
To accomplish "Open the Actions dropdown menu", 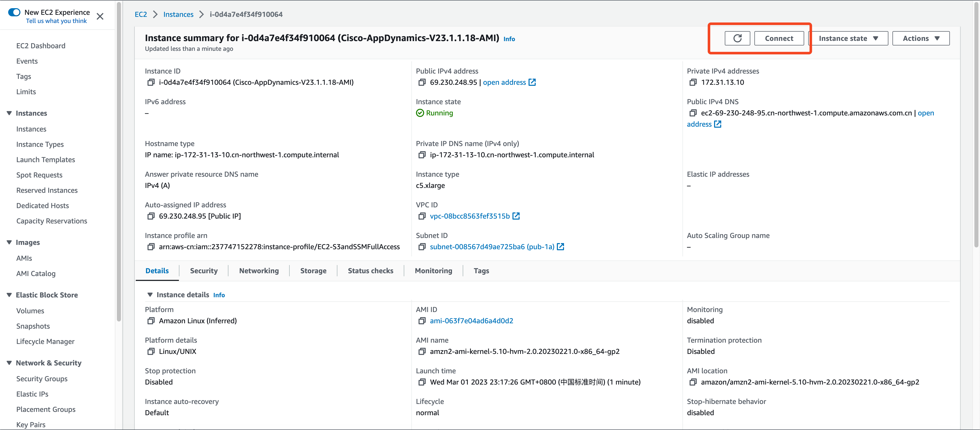I will [921, 39].
